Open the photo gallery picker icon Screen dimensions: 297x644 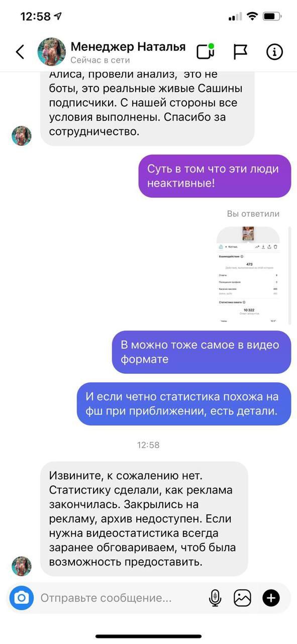(242, 598)
